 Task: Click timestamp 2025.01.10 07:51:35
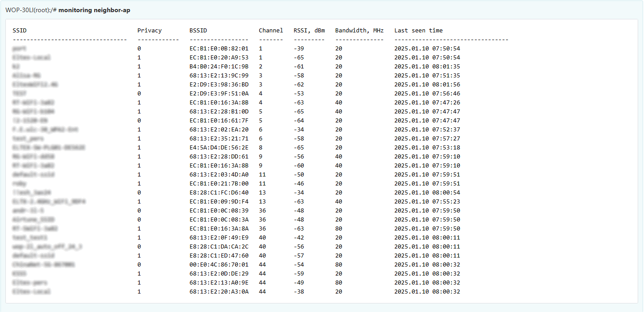tap(427, 76)
